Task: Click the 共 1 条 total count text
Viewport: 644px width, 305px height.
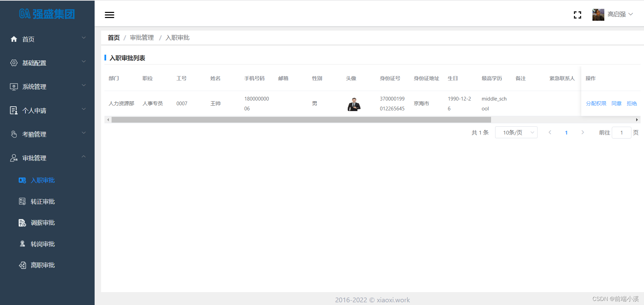Action: (480, 132)
